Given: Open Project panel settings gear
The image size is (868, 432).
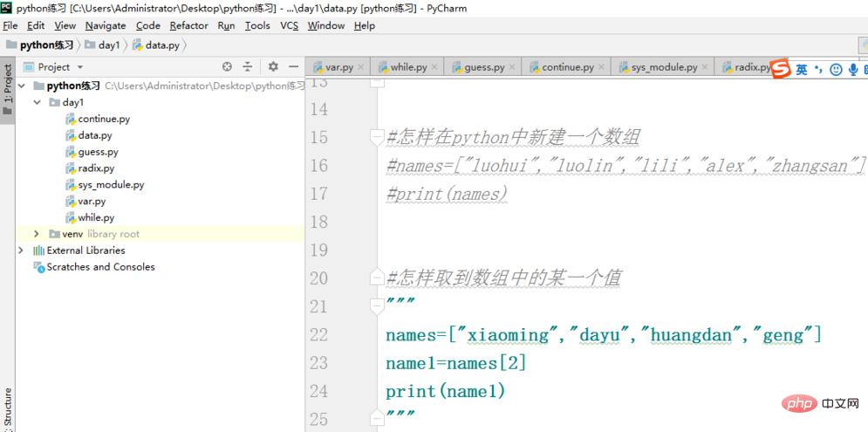Looking at the screenshot, I should [273, 67].
